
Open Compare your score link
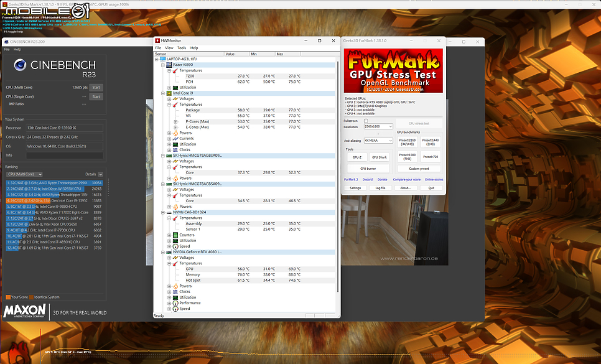pyautogui.click(x=407, y=179)
